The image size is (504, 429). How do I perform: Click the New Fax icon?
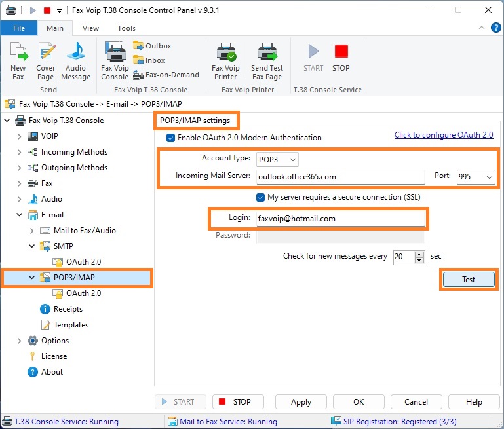tap(18, 61)
